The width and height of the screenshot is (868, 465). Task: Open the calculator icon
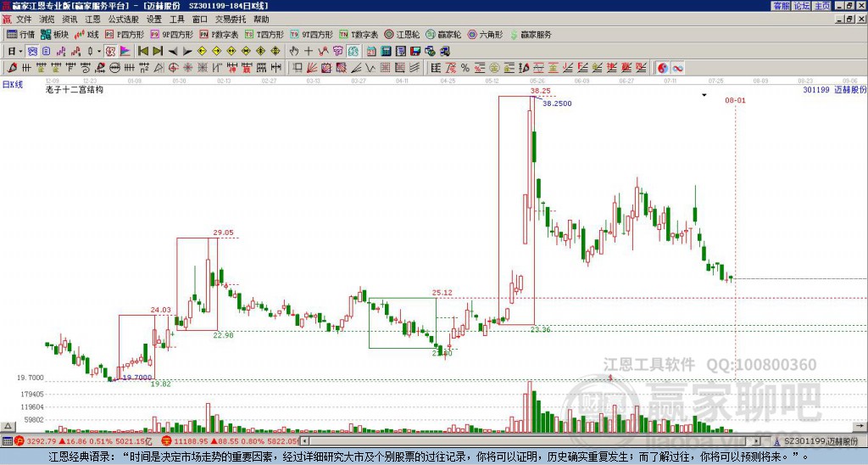tap(386, 51)
